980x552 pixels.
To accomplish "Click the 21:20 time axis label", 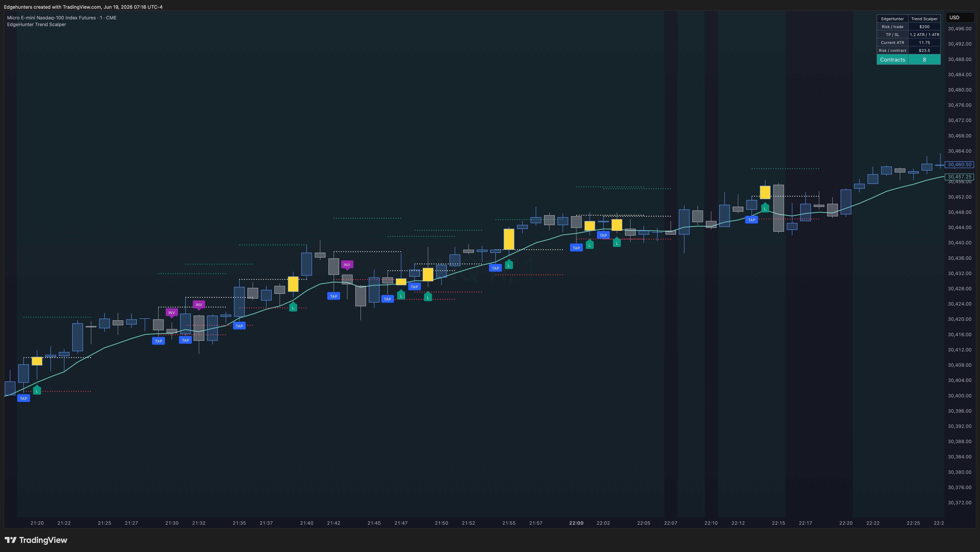I will (x=37, y=523).
